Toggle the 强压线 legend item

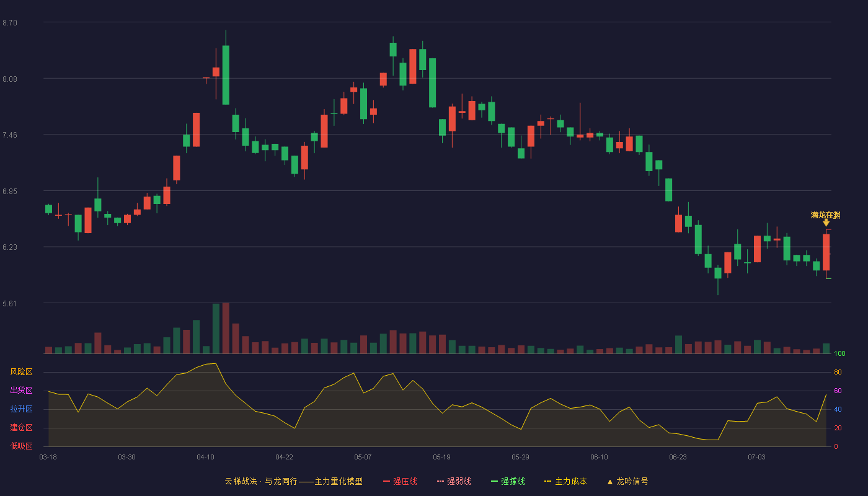point(400,481)
